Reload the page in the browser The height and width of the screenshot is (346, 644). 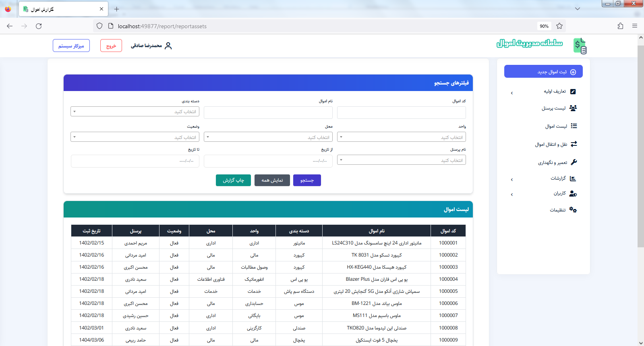point(39,26)
